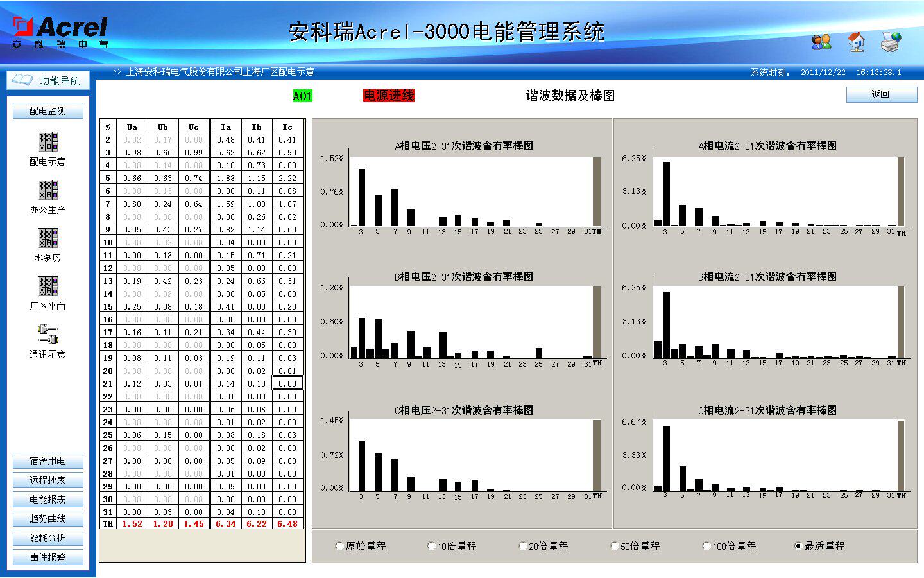Click the green A01 label
This screenshot has width=924, height=578.
[x=302, y=96]
